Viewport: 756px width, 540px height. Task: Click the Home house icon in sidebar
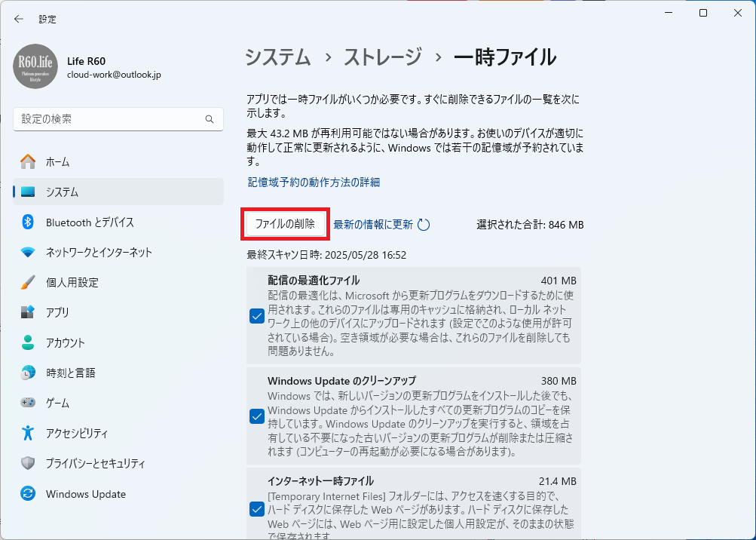point(28,161)
